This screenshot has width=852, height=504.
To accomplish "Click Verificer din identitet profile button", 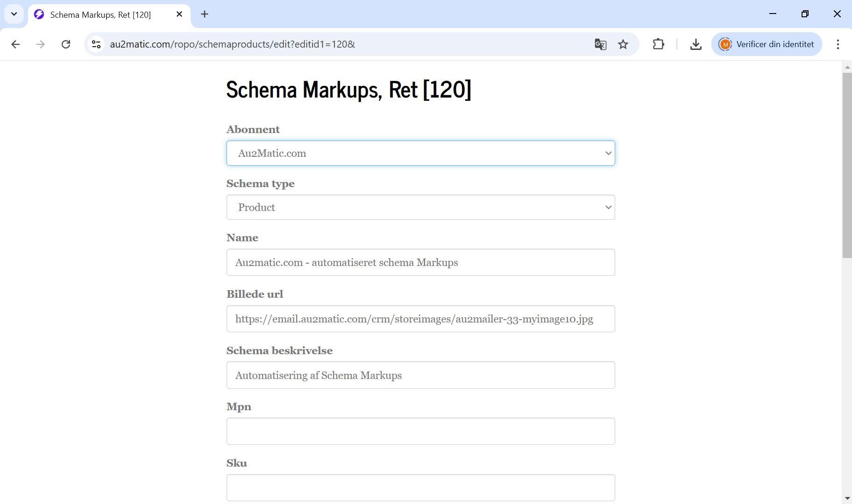I will [x=767, y=44].
